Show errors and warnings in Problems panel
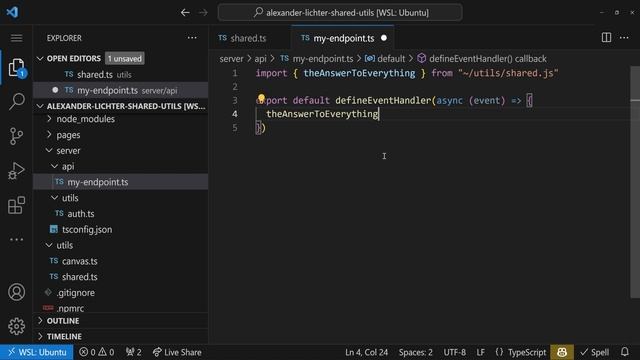 pos(97,352)
